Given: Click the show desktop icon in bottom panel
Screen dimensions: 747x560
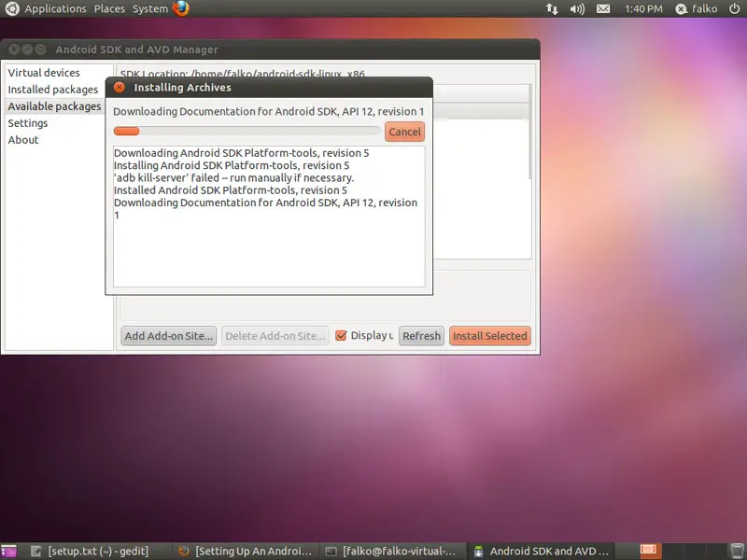Looking at the screenshot, I should (8, 551).
